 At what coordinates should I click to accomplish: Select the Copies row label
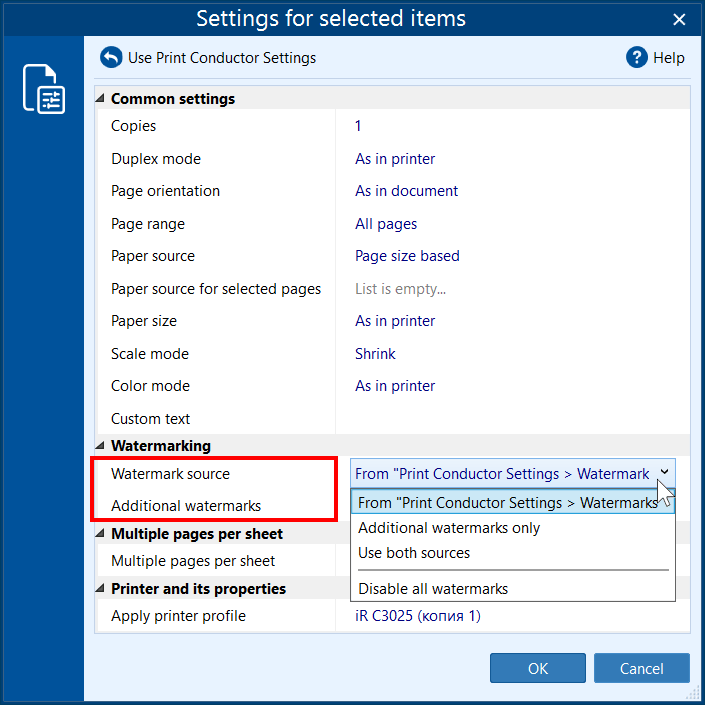click(x=134, y=126)
